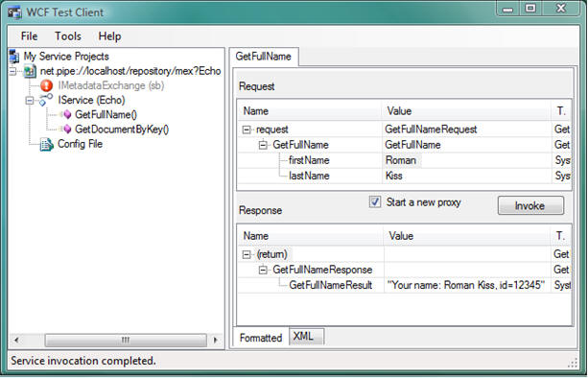Collapse the GetFullName row in Request grid

(263, 145)
